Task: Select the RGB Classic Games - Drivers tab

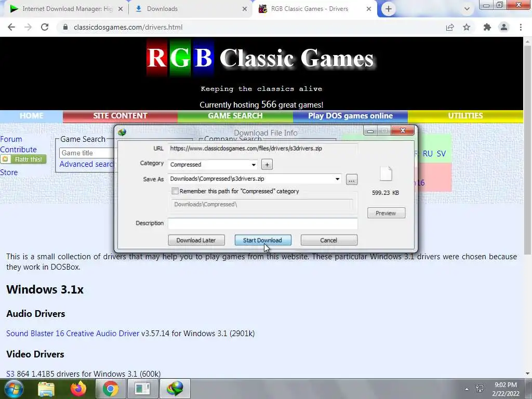Action: point(314,9)
